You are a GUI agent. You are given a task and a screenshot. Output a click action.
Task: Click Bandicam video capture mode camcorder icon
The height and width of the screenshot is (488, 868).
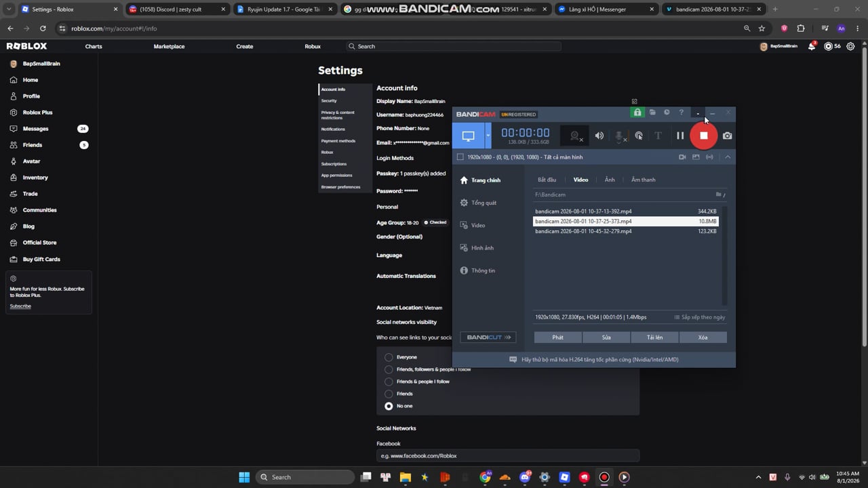coord(682,157)
